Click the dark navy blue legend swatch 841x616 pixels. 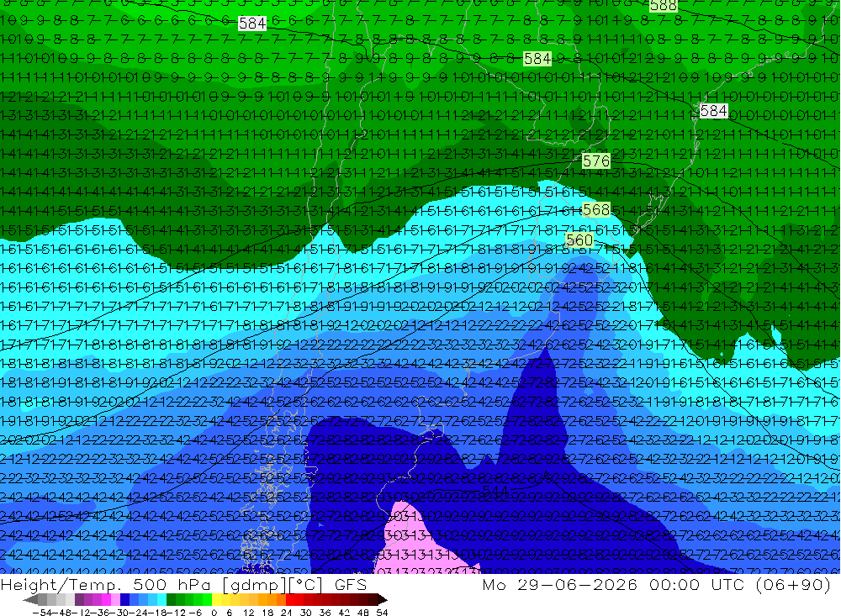[124, 600]
